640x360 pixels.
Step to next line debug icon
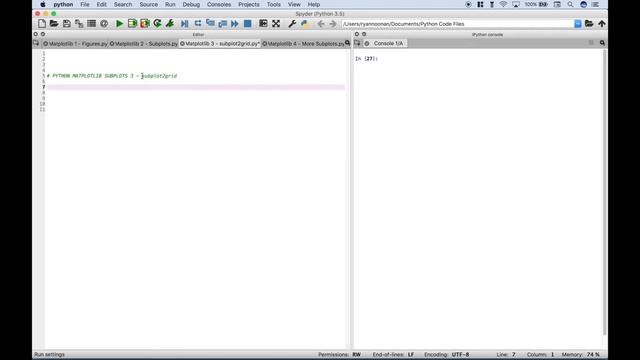198,24
